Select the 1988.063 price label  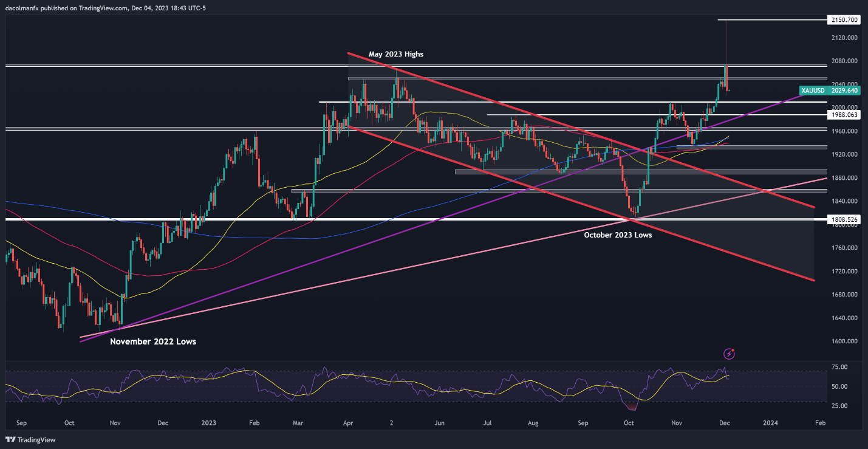coord(844,114)
